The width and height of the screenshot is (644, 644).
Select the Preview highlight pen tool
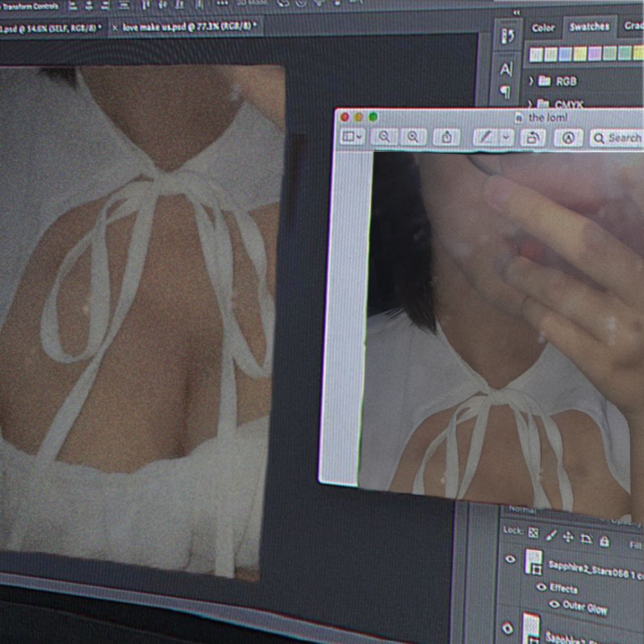pos(486,137)
